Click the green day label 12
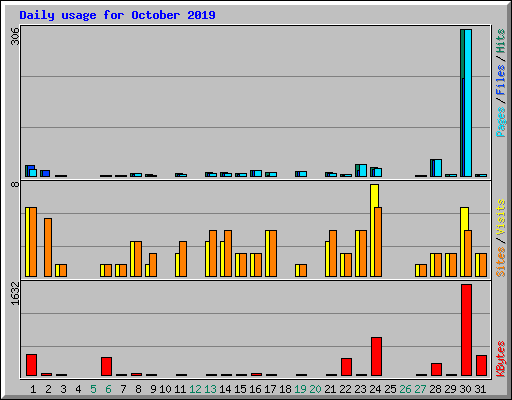 coord(195,389)
